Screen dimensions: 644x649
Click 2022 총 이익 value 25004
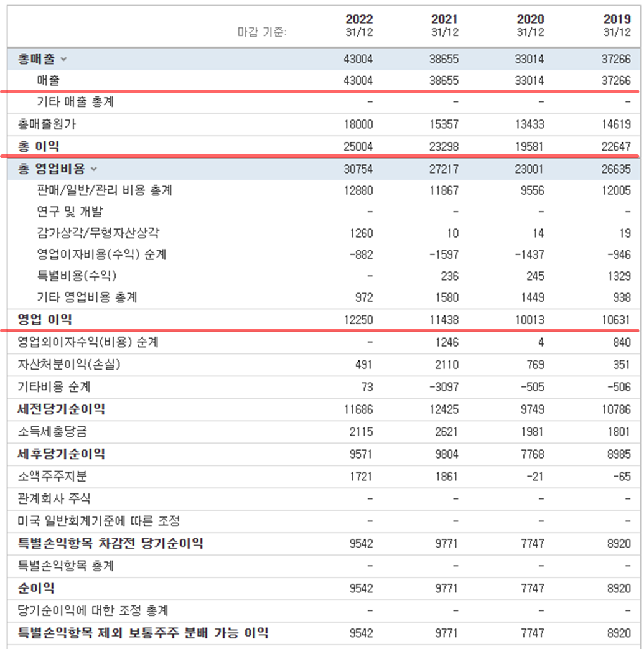point(358,147)
